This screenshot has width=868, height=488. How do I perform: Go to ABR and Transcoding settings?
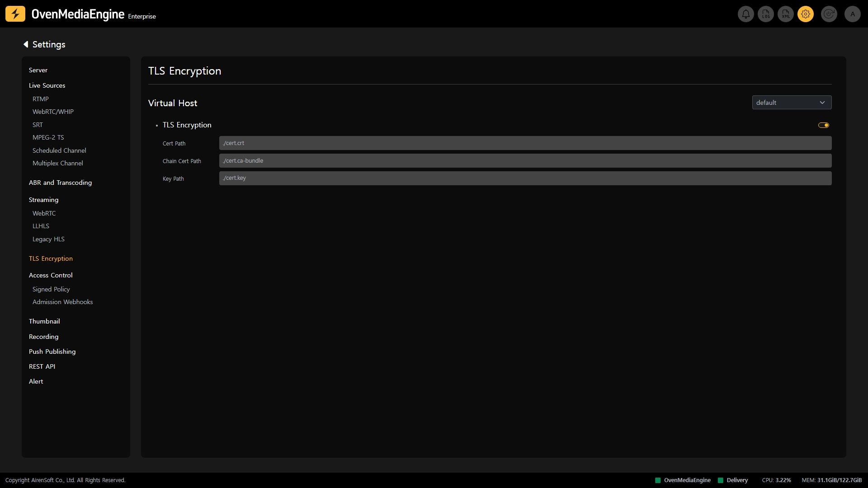[60, 183]
